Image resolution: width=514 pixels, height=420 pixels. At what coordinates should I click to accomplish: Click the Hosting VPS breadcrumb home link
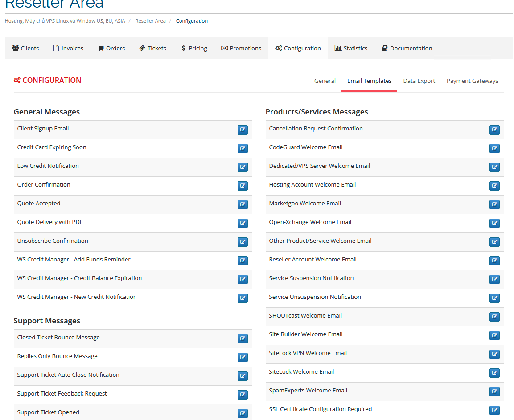coord(65,21)
